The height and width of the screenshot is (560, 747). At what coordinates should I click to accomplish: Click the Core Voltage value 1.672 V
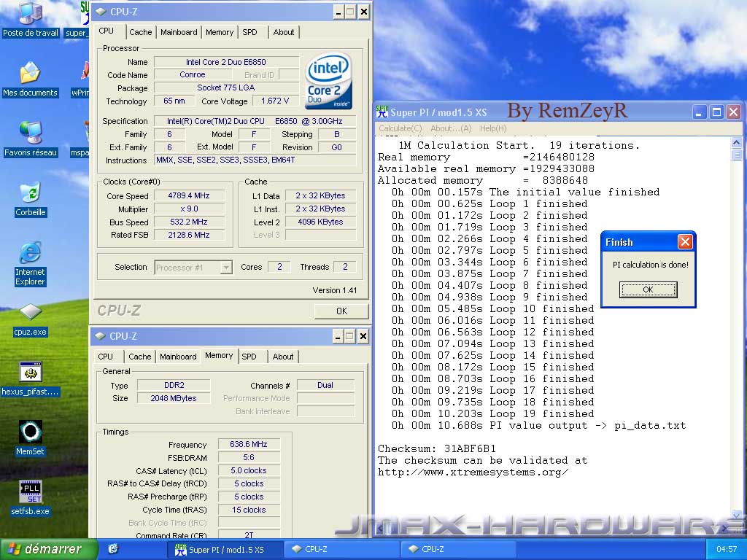pos(275,101)
